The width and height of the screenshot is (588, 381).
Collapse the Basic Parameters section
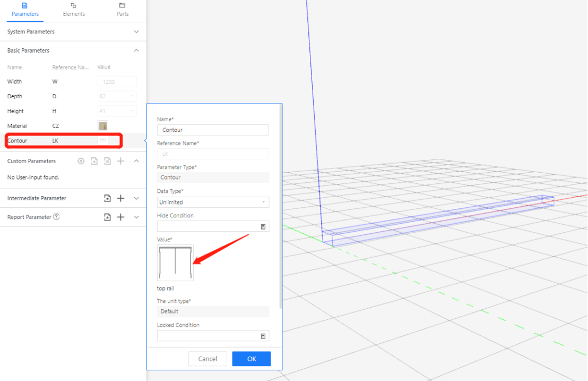tap(136, 50)
